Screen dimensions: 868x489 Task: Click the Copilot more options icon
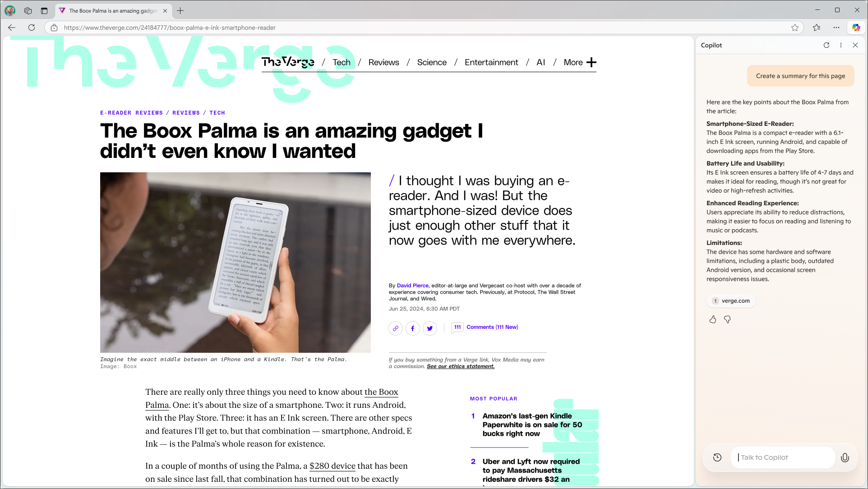click(x=841, y=45)
